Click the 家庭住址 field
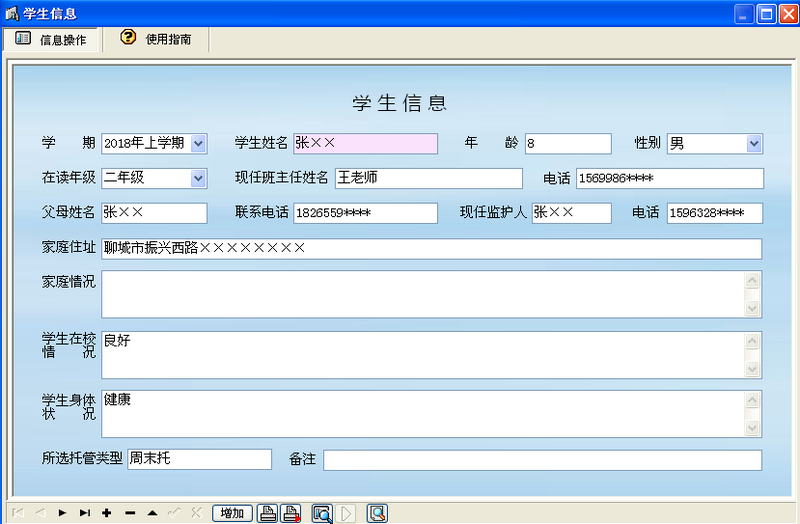 click(432, 248)
